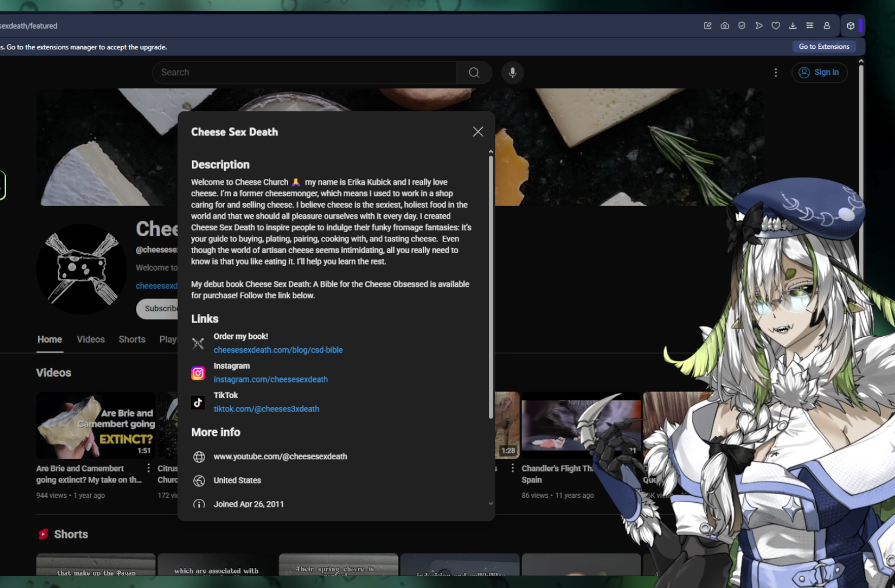Click the heart bookmark icon
895x588 pixels.
tap(775, 26)
